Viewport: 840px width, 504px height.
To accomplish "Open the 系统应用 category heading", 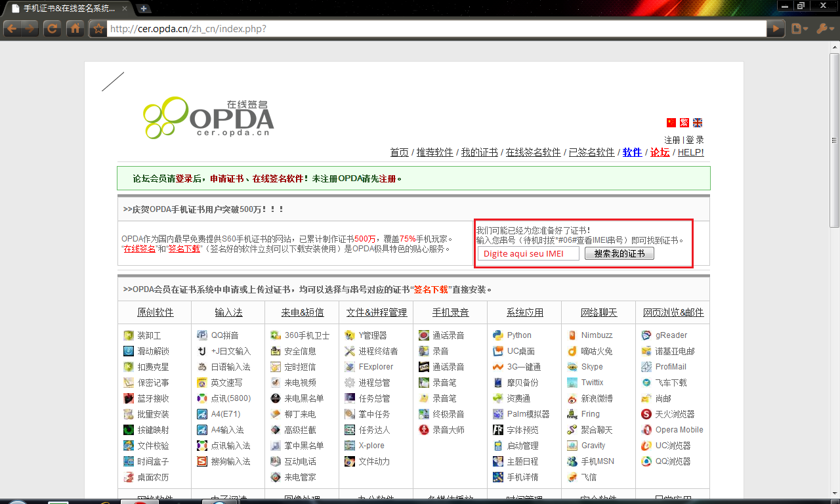I will [x=524, y=312].
